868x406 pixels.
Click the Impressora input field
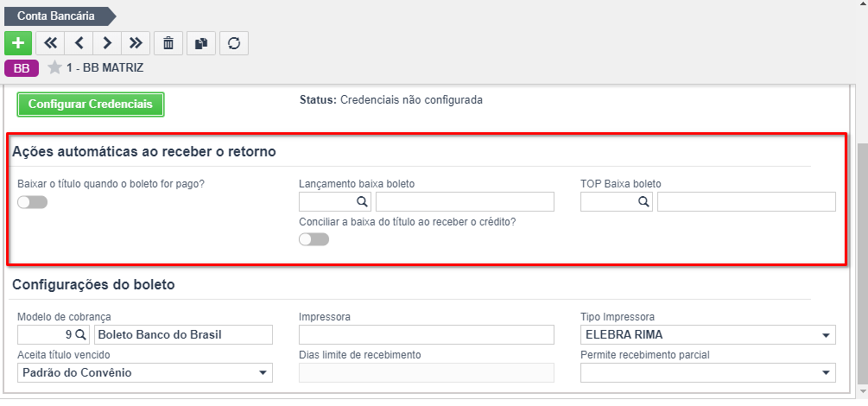tap(427, 335)
